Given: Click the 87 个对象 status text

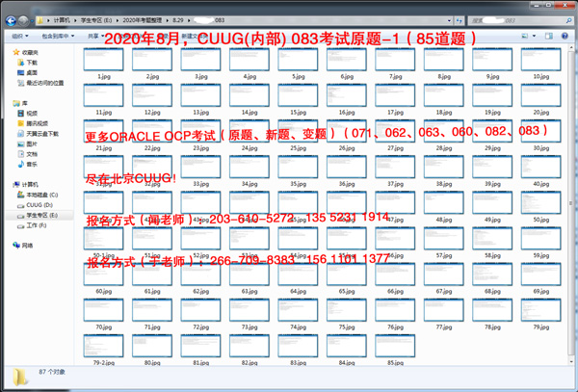Looking at the screenshot, I should point(52,372).
